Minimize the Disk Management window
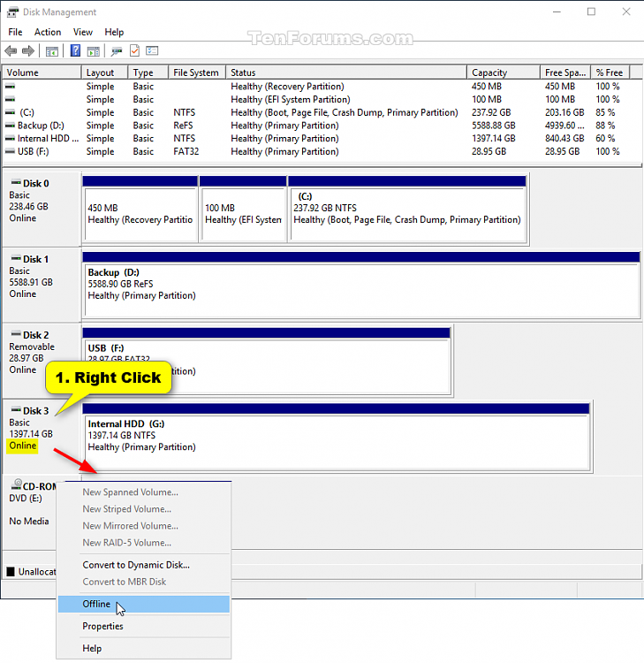The width and height of the screenshot is (644, 663). pyautogui.click(x=557, y=11)
